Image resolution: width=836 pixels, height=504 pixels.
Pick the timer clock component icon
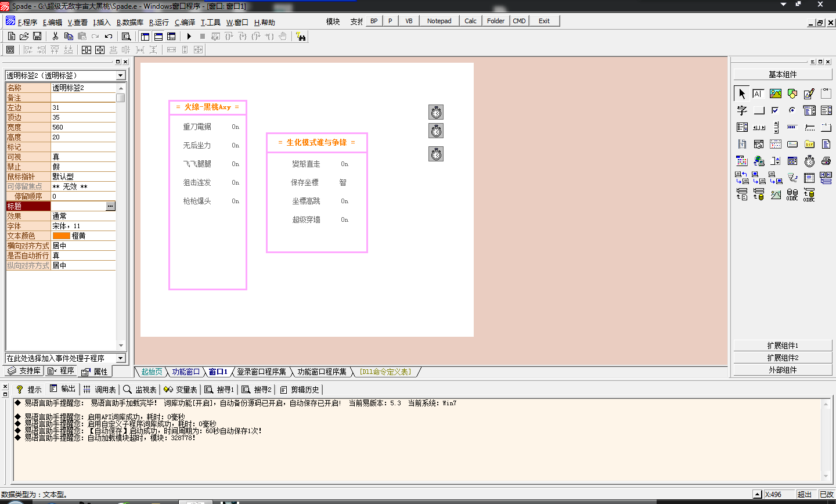point(809,161)
